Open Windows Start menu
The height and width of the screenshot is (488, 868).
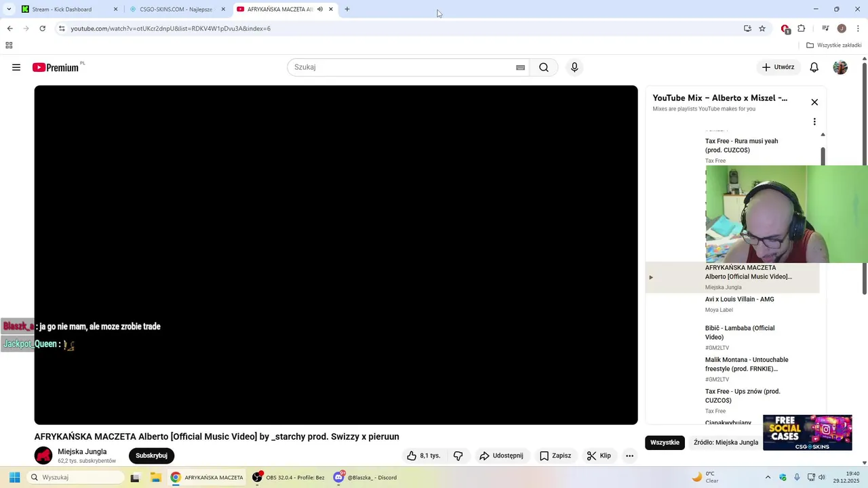coord(14,477)
